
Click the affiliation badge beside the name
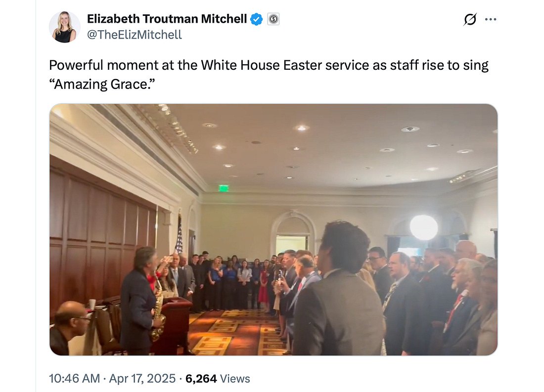[x=273, y=19]
